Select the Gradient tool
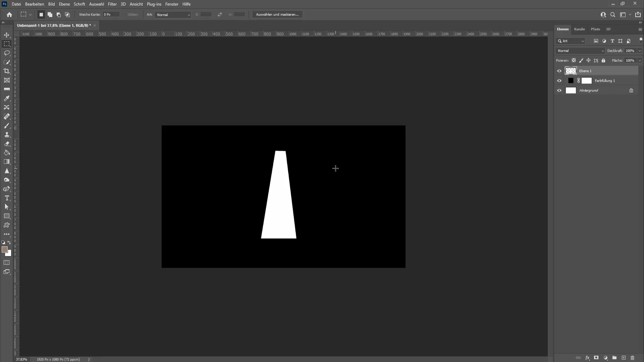644x362 pixels. point(7,161)
